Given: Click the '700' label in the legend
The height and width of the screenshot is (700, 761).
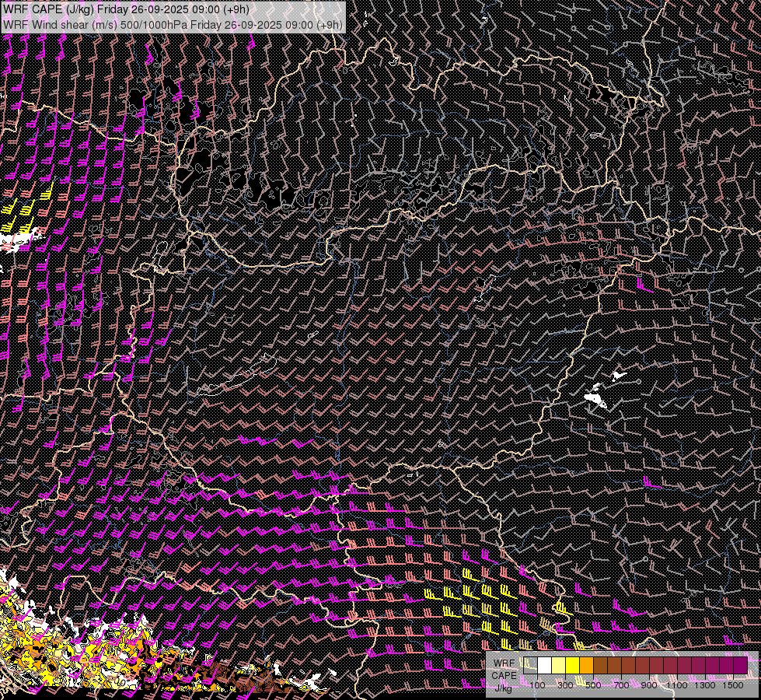Looking at the screenshot, I should pos(621,685).
